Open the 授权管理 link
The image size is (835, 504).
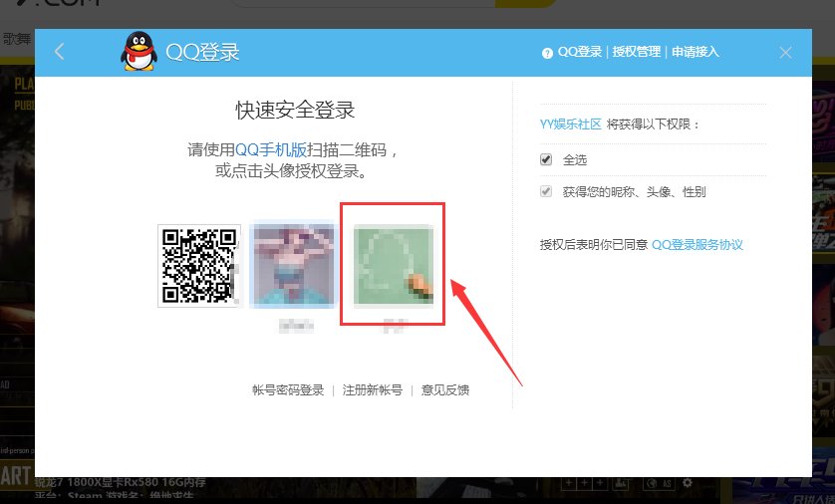coord(637,52)
